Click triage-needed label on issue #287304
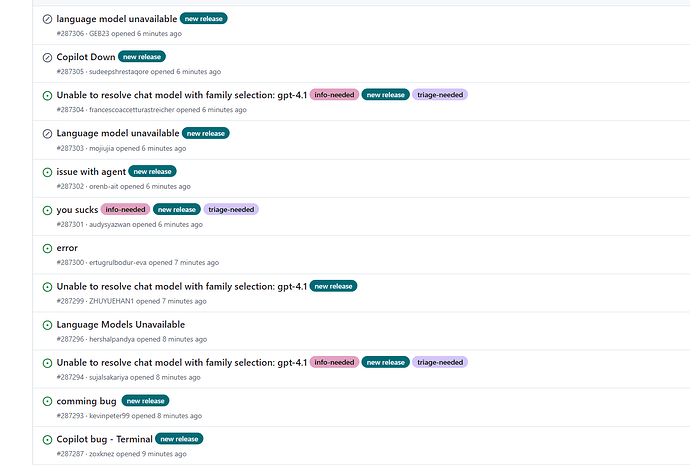The image size is (690, 465). point(440,95)
